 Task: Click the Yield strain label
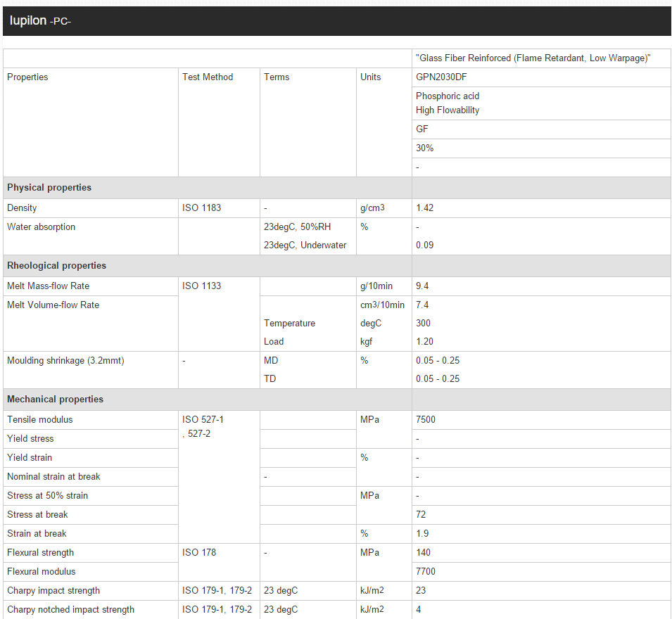tap(29, 458)
